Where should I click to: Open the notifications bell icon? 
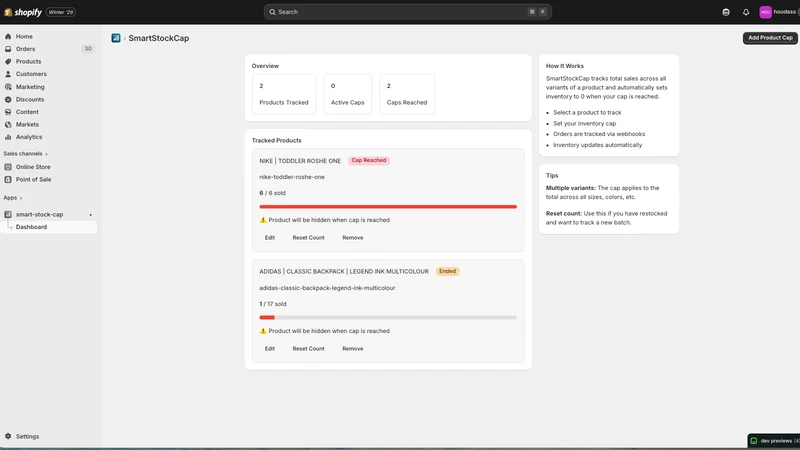[x=746, y=12]
